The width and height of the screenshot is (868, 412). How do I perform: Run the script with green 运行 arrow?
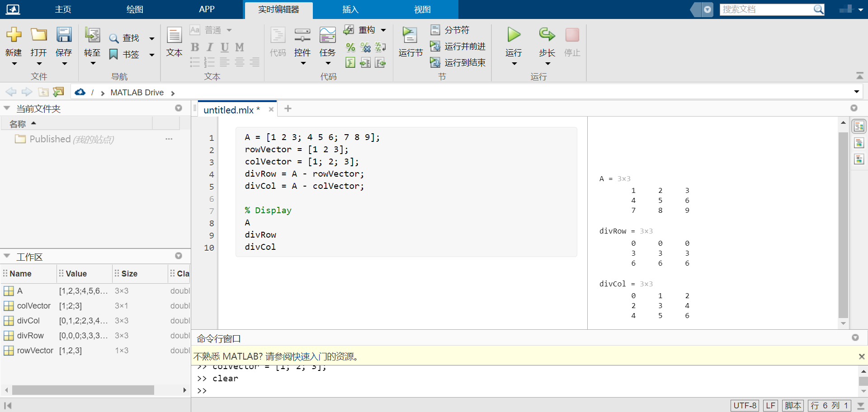(x=514, y=35)
